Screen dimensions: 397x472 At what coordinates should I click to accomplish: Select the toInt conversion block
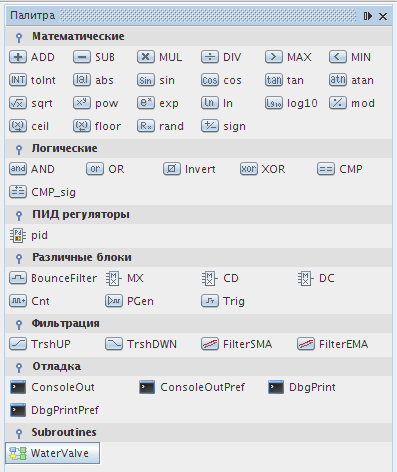coord(32,80)
